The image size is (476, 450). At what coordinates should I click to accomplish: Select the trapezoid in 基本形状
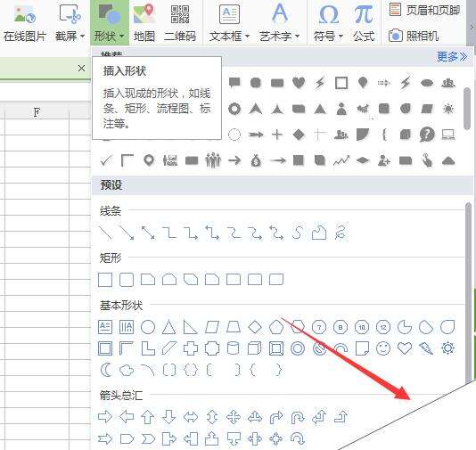pyautogui.click(x=234, y=327)
